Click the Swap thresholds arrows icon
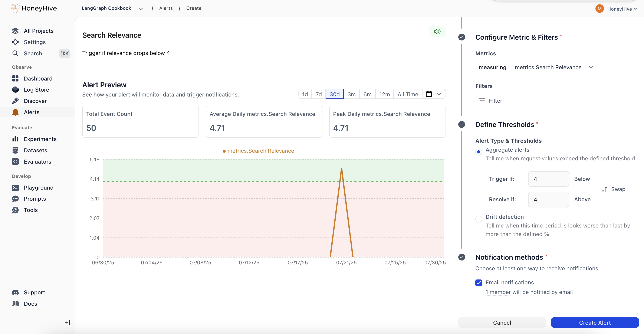This screenshot has height=334, width=644. (604, 189)
